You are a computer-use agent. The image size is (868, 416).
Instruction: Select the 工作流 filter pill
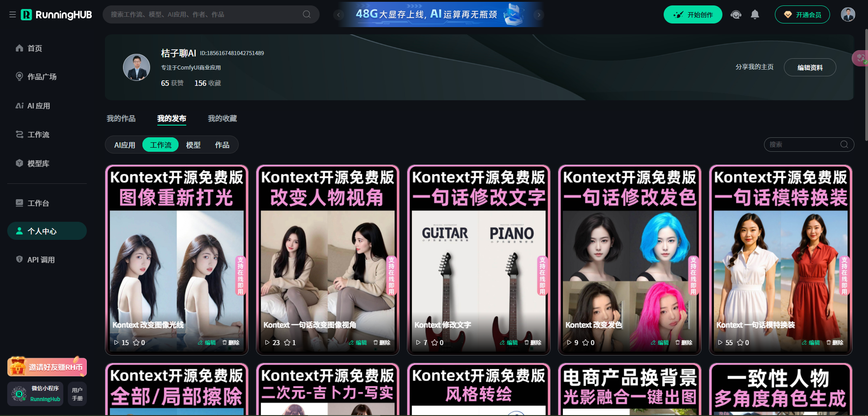(x=161, y=145)
